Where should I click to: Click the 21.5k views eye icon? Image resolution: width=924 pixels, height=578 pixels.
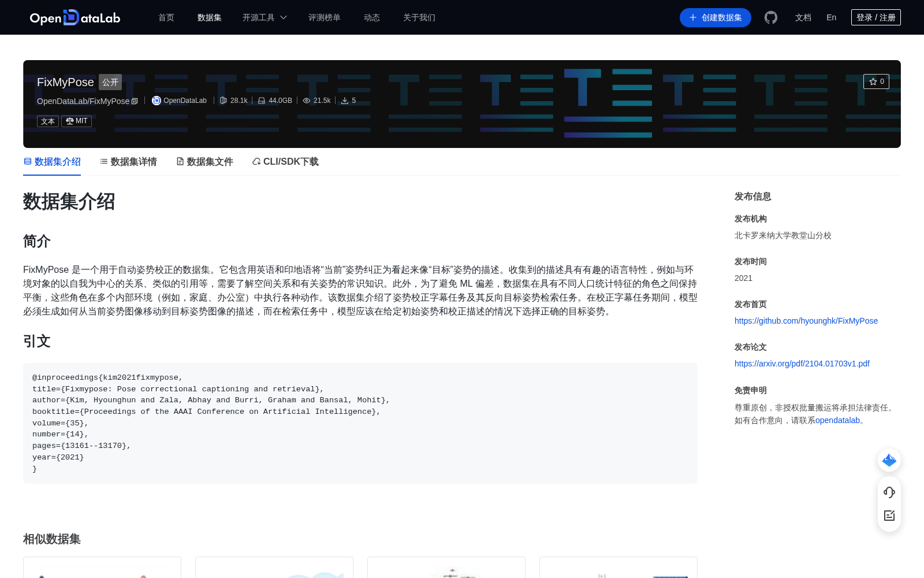point(307,101)
